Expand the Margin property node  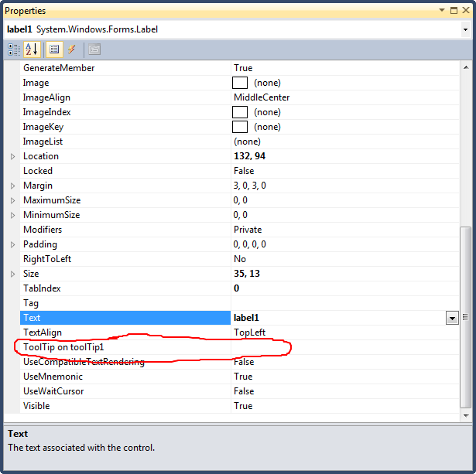[12, 186]
